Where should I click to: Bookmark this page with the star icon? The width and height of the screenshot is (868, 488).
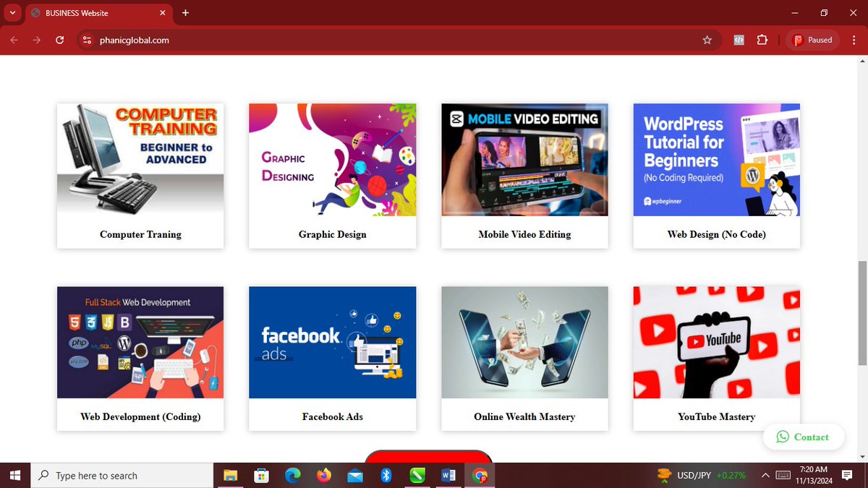[707, 40]
